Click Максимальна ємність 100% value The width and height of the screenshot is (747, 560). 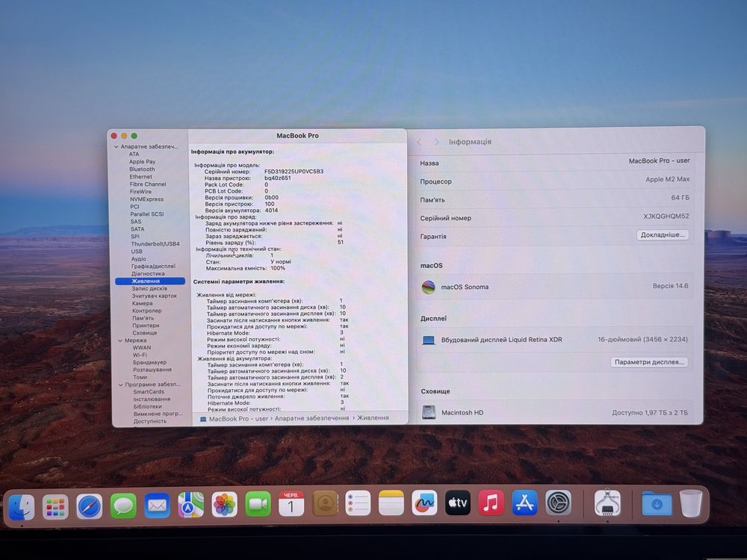pos(278,268)
